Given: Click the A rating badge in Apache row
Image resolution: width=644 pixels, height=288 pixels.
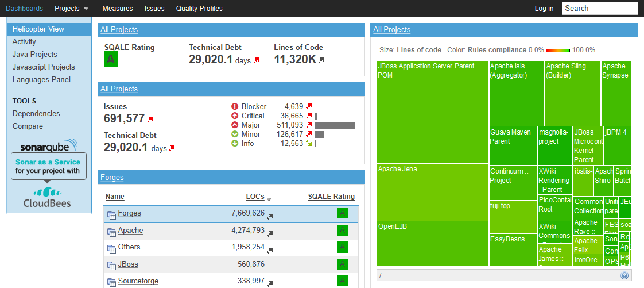Looking at the screenshot, I should coord(342,231).
